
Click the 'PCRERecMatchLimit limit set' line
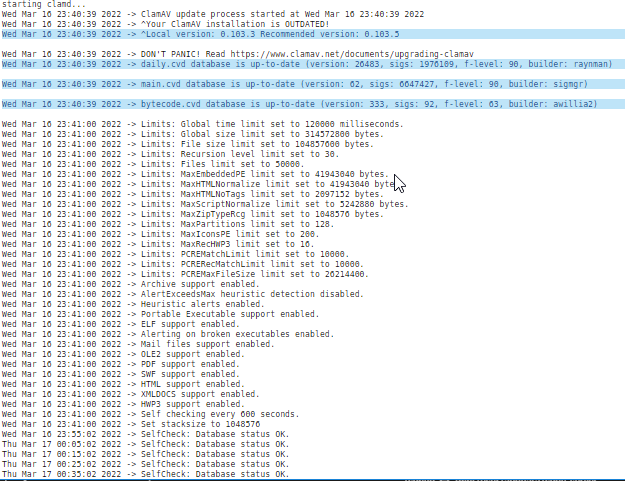[183, 264]
